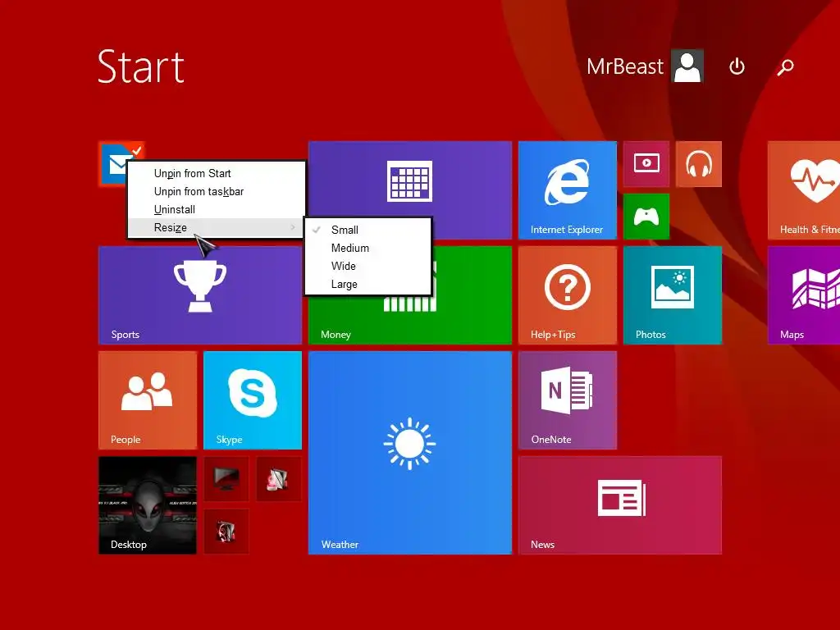840x630 pixels.
Task: Open the small monitor tile beside Desktop
Action: point(226,479)
